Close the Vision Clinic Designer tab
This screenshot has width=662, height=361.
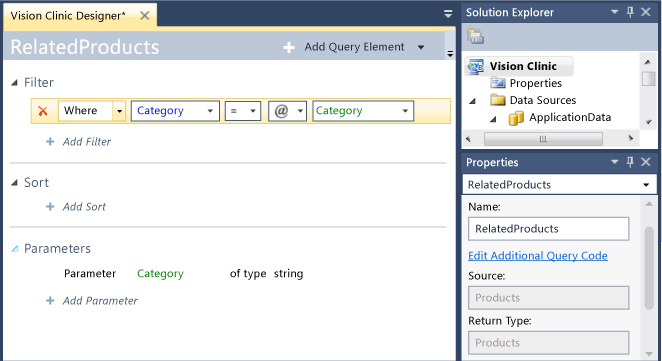[x=144, y=16]
